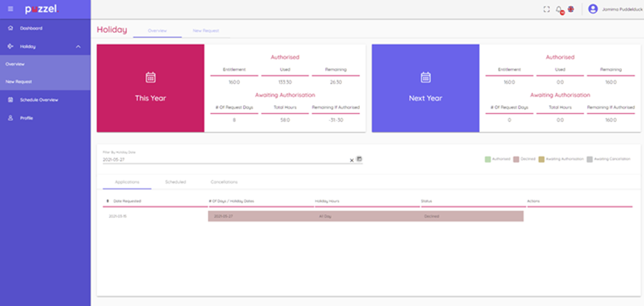
Task: Enter fullscreen mode via the top bar icon
Action: pos(546,9)
